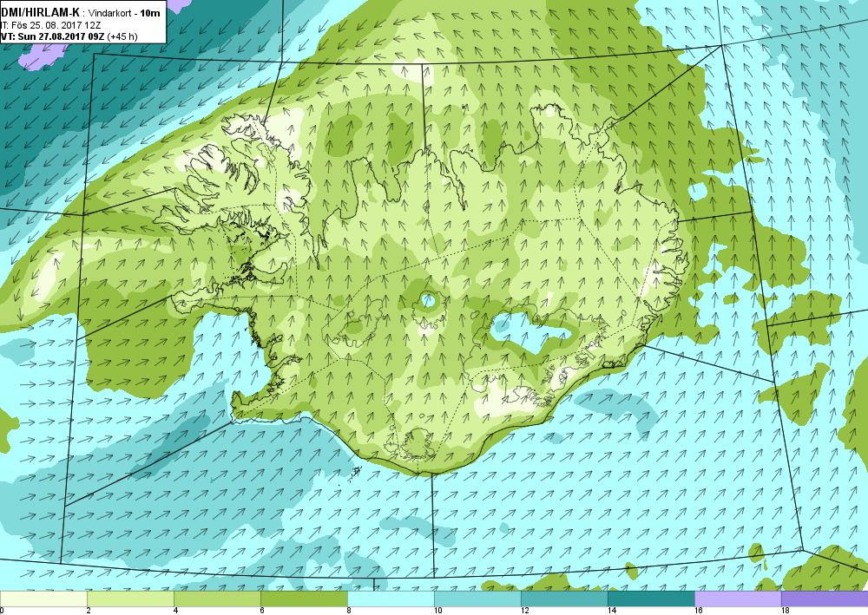Click the light purple 16–18 legend swatch
The image size is (868, 615).
738,599
